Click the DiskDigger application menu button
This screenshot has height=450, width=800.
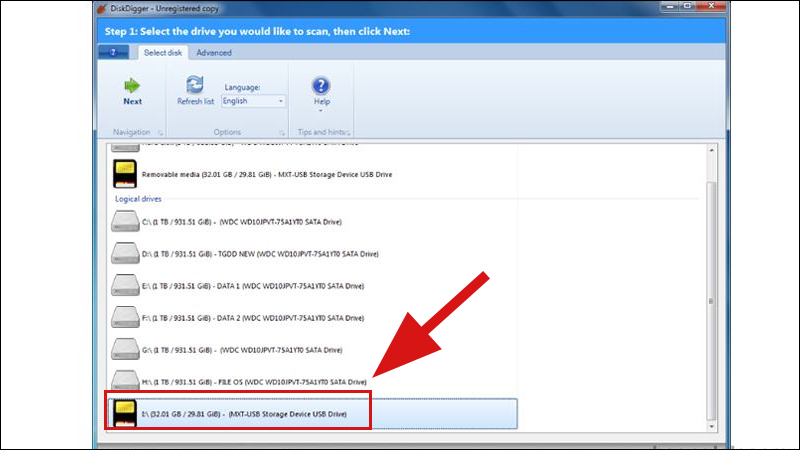point(113,53)
